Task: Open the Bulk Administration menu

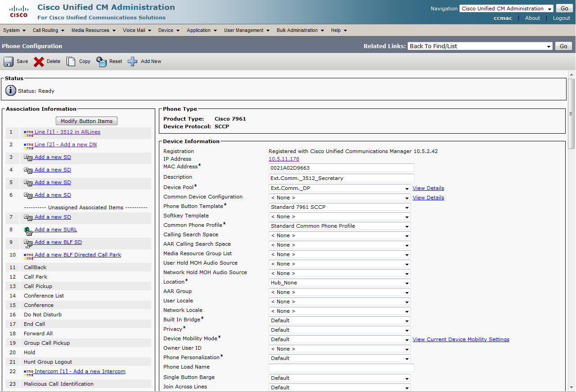Action: click(x=300, y=30)
